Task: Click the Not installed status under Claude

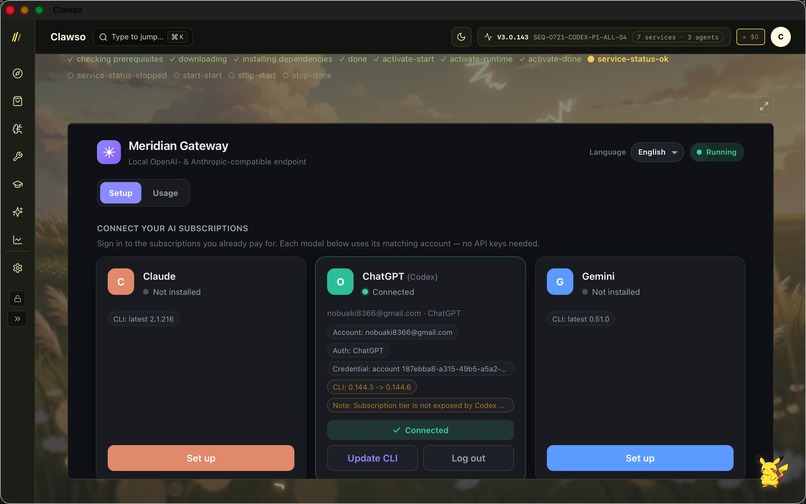Action: (x=172, y=292)
